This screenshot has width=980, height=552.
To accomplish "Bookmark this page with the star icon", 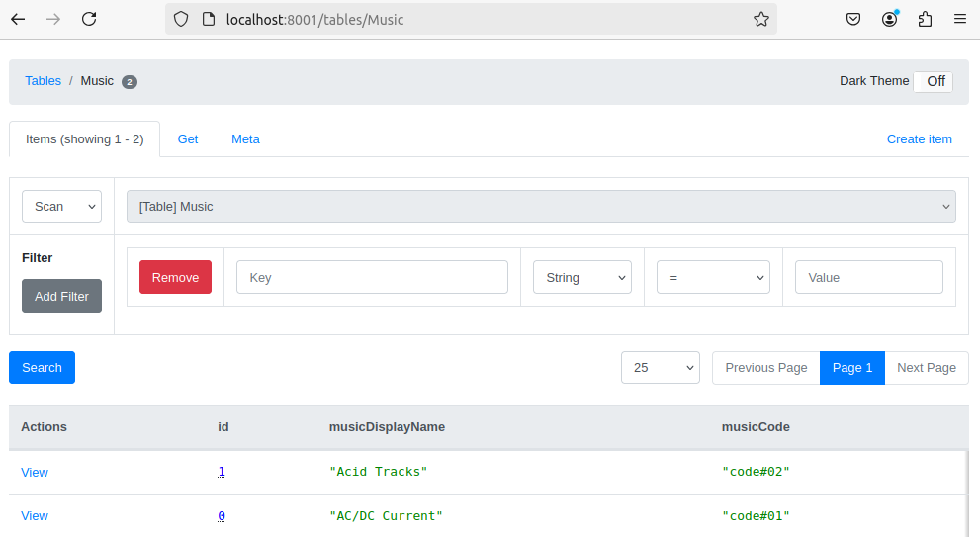I will (760, 20).
